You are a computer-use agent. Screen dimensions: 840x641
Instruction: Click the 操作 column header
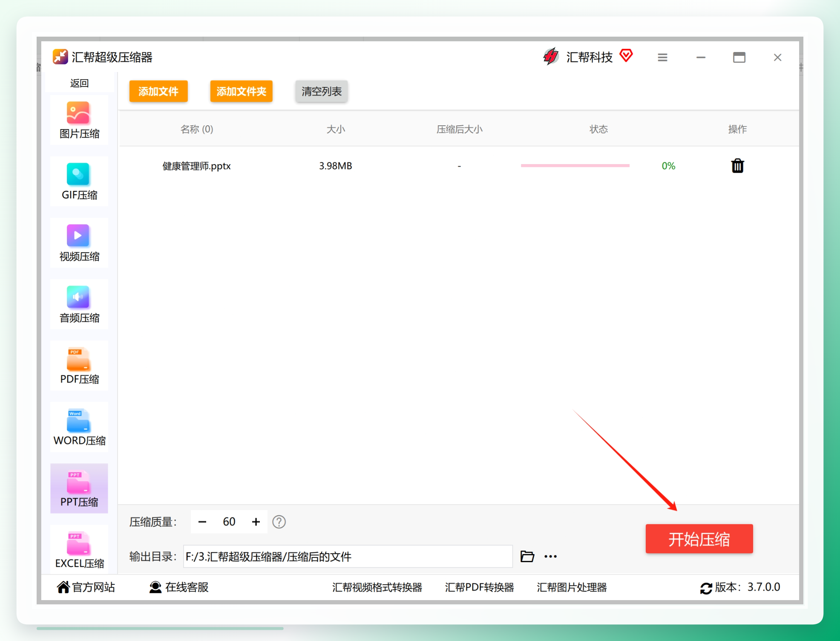pyautogui.click(x=737, y=129)
